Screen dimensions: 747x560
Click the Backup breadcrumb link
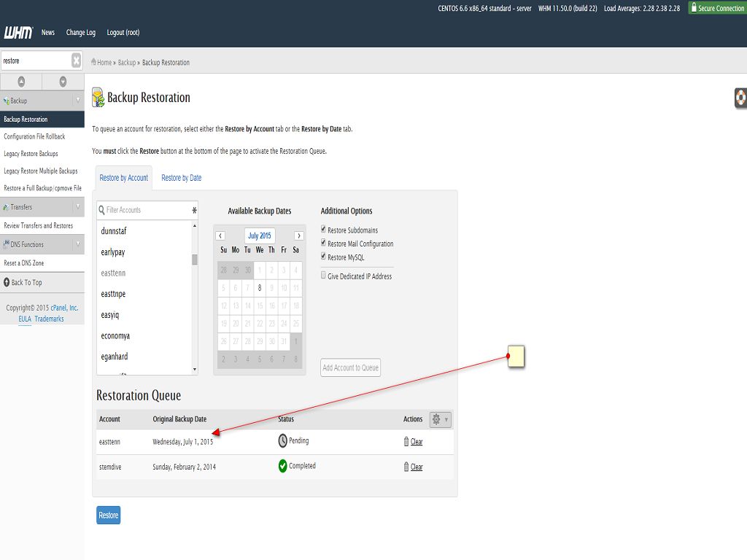(x=127, y=63)
